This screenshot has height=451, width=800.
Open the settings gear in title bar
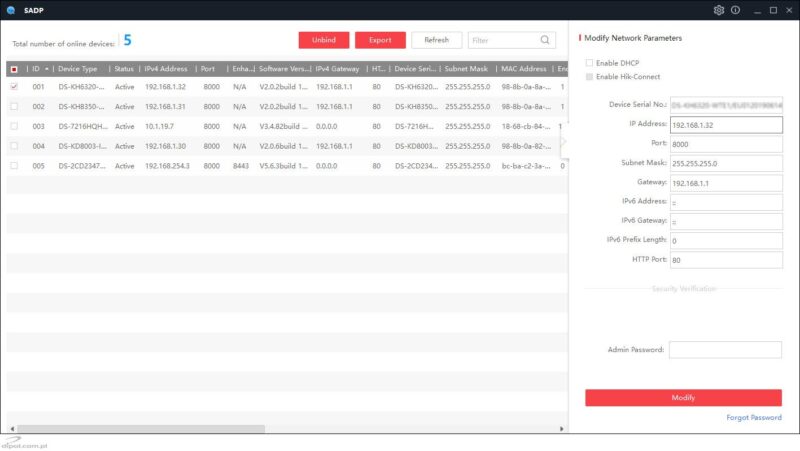click(718, 10)
